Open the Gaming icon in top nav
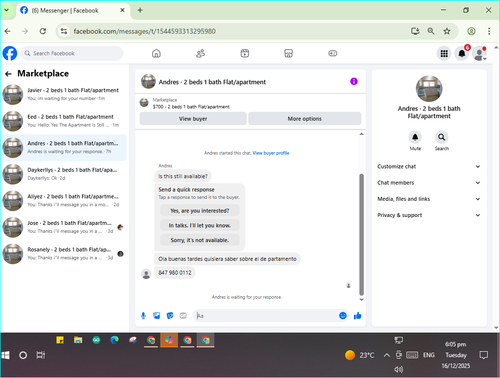 click(332, 53)
